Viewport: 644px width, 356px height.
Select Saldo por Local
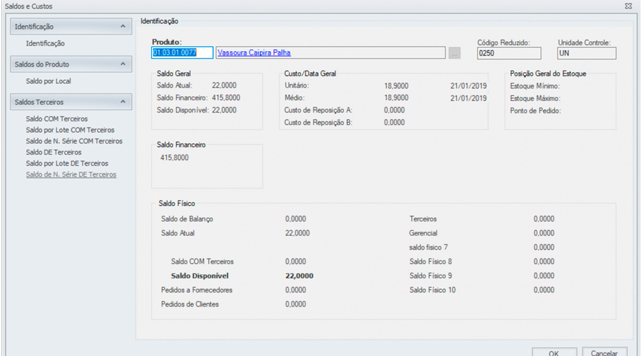tap(49, 81)
